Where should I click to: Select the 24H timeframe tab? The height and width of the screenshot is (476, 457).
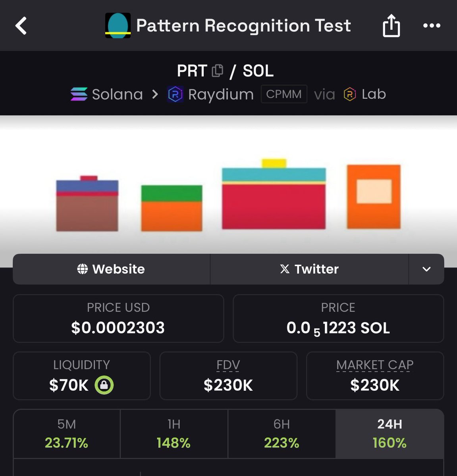390,434
